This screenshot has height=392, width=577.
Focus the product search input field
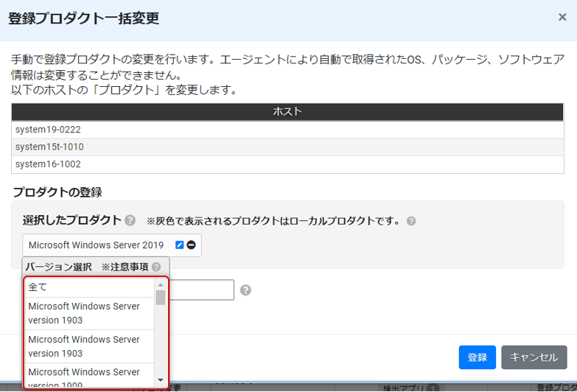pos(201,290)
